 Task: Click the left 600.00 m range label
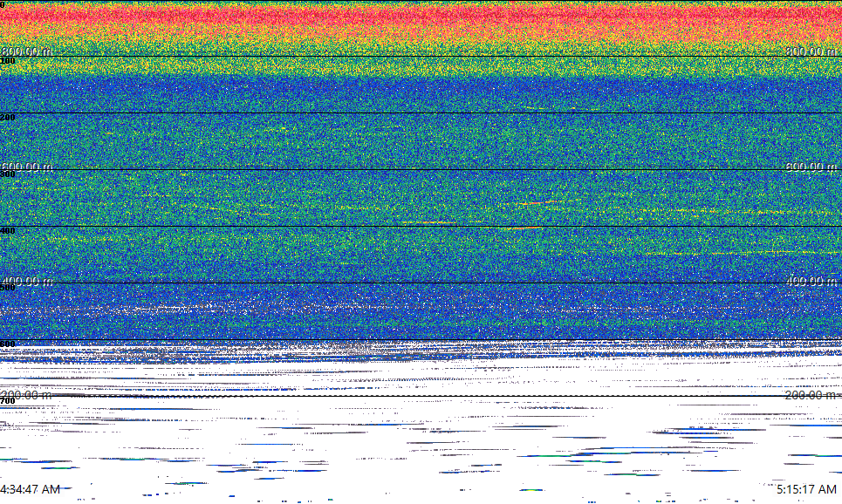click(x=26, y=167)
